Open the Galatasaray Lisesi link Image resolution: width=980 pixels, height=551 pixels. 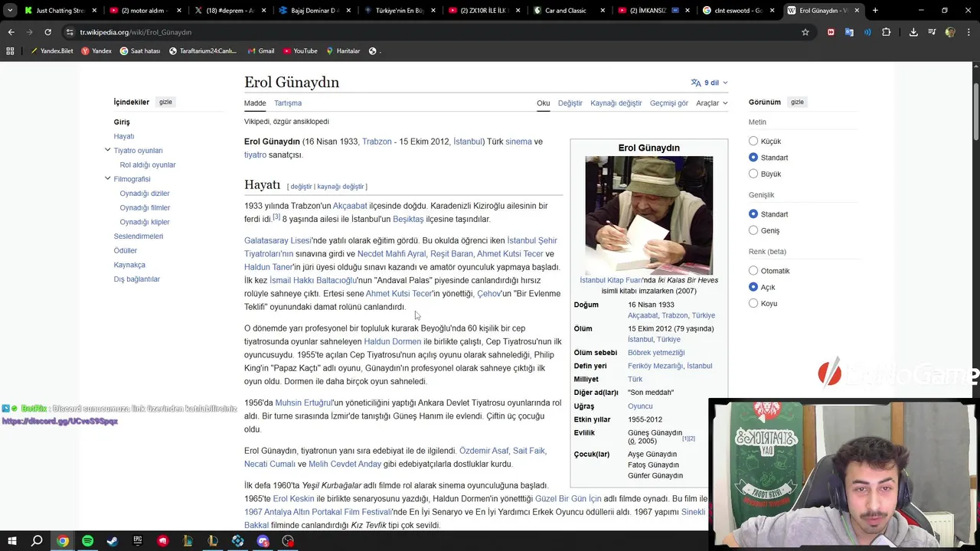click(x=278, y=240)
